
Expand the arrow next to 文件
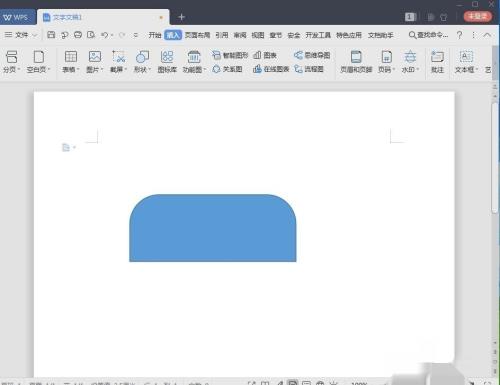pyautogui.click(x=34, y=35)
